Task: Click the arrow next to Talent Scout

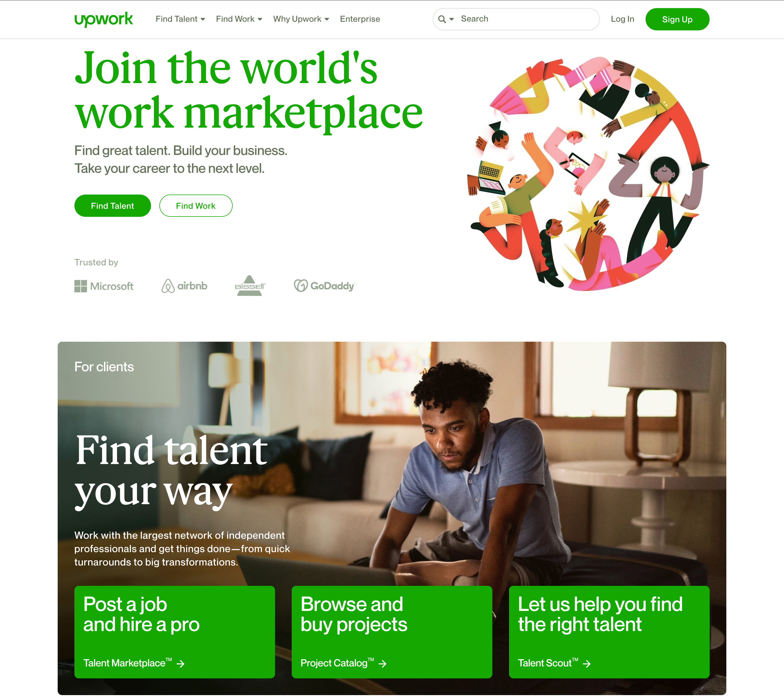Action: 587,664
